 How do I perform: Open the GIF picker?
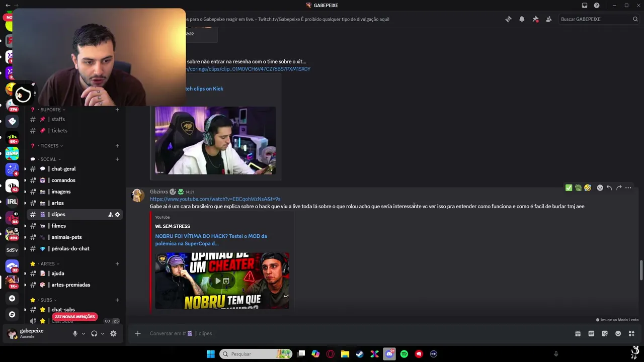tap(591, 333)
